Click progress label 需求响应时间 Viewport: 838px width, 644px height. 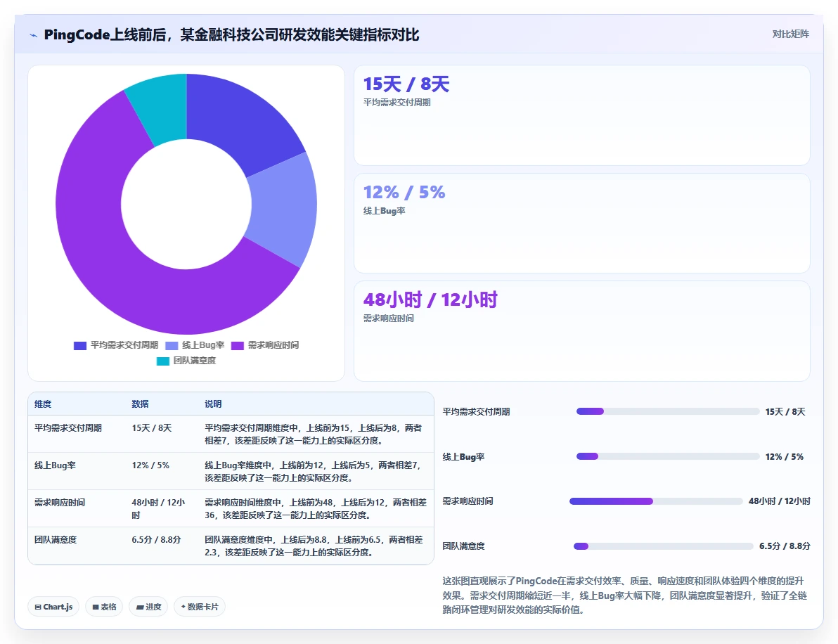tap(468, 501)
